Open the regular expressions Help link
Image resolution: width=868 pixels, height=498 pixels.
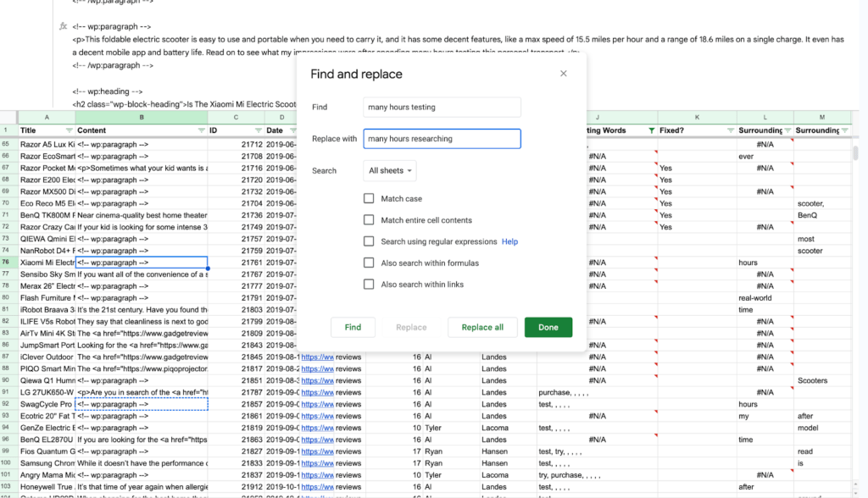pos(509,242)
